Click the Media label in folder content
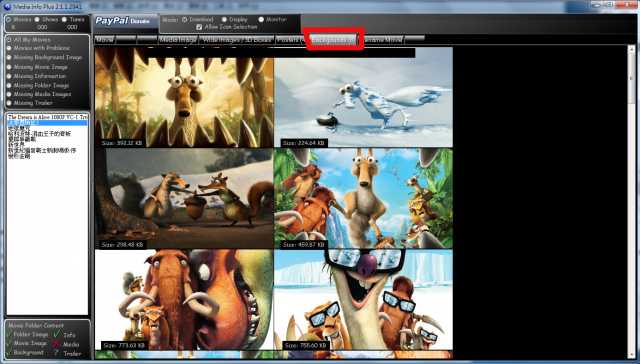The image size is (640, 364). 71,344
